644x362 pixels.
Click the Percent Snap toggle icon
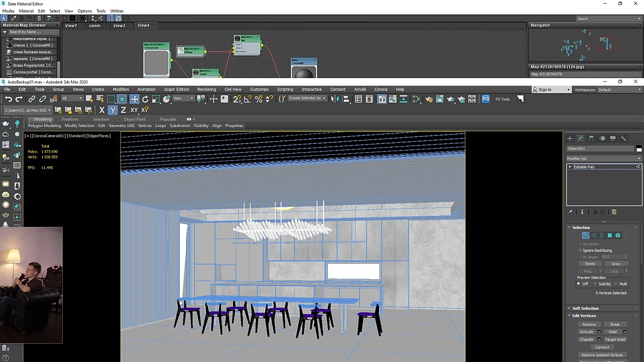258,99
